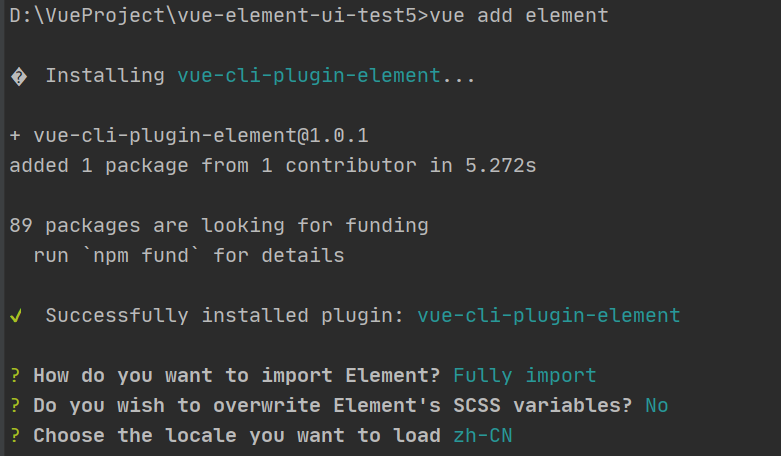Select the Fully import answer text
Image resolution: width=781 pixels, height=456 pixels.
click(x=525, y=375)
